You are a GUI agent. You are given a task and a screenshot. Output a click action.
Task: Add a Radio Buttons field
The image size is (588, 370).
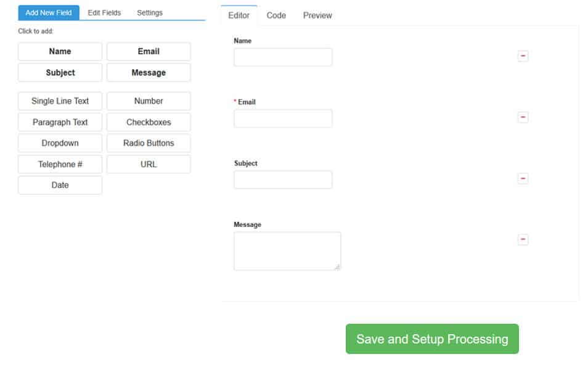(x=149, y=143)
